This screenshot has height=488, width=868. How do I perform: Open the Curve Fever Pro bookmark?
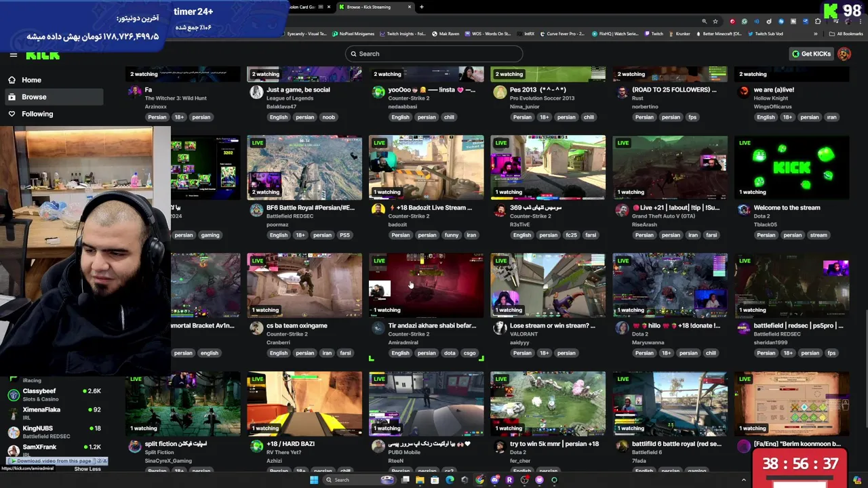561,33
